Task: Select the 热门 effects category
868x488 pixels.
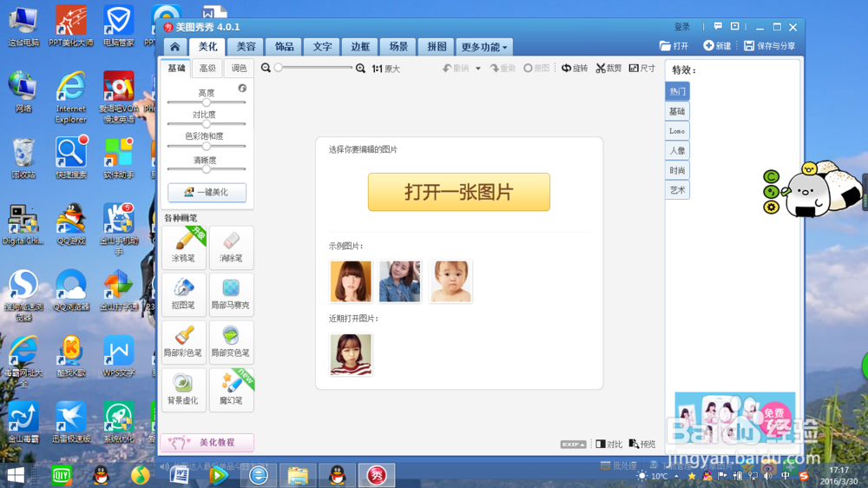Action: [x=677, y=91]
